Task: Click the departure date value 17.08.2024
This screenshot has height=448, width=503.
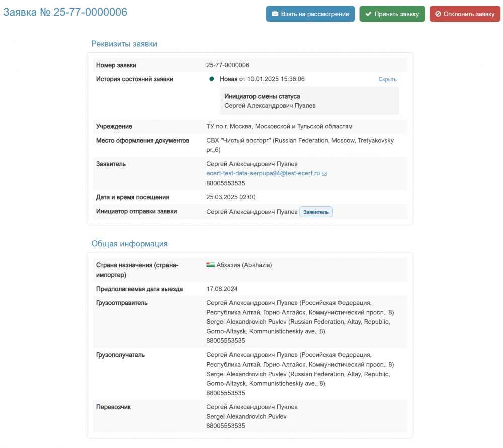Action: 222,289
